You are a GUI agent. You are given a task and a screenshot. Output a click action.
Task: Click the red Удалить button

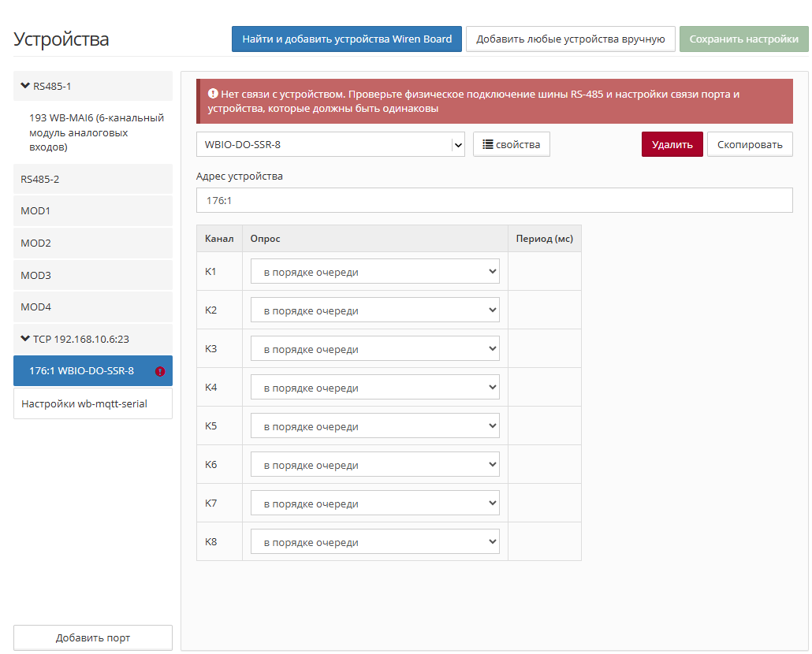672,144
